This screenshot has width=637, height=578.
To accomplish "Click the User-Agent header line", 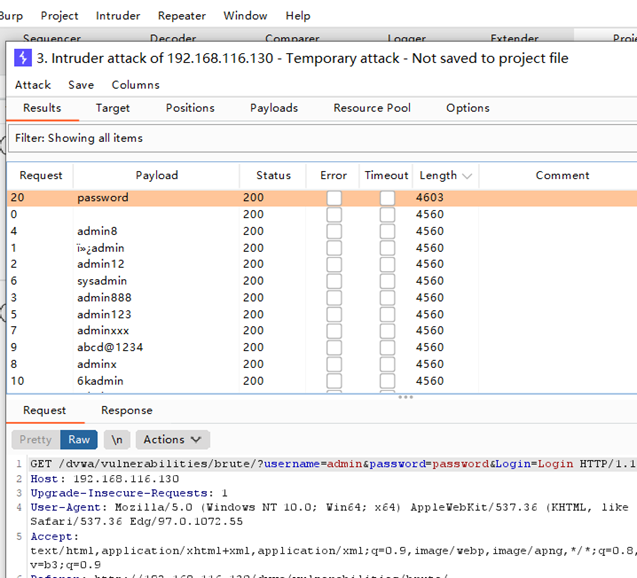I will (329, 514).
